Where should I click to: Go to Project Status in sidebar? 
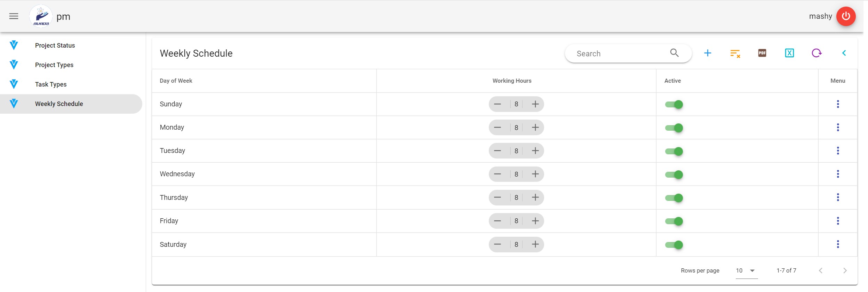55,46
